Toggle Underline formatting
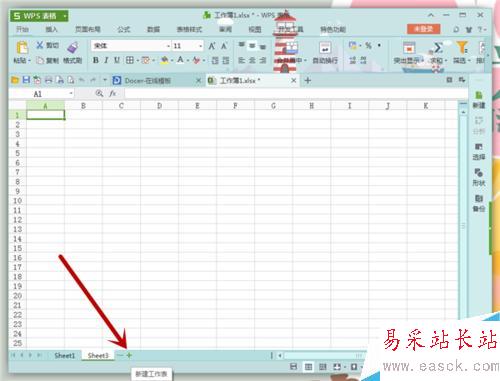 click(x=117, y=60)
